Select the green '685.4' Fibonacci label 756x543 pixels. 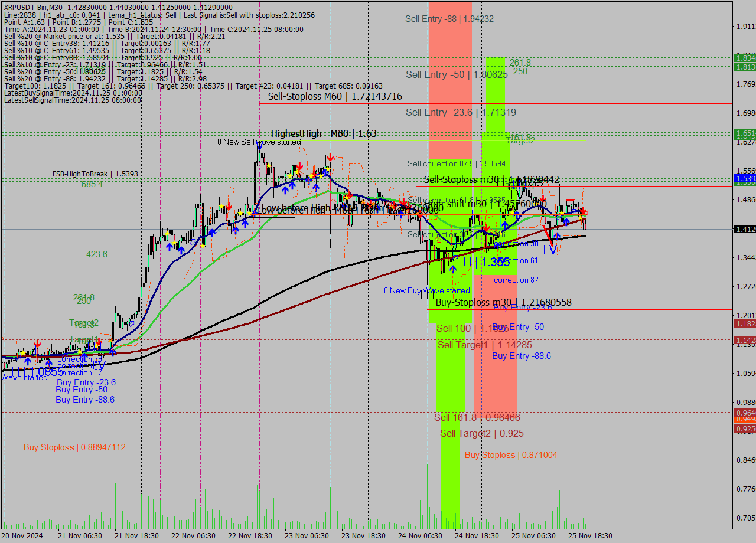pos(92,184)
